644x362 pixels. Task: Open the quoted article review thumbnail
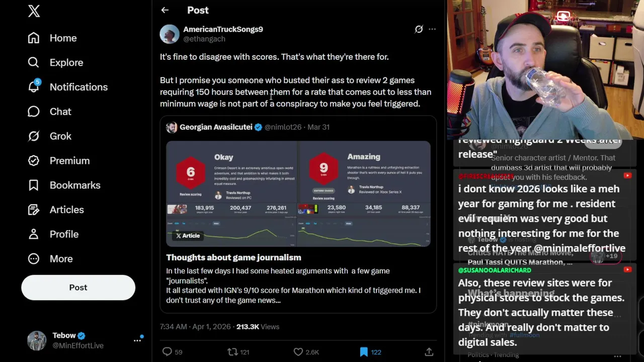click(298, 194)
